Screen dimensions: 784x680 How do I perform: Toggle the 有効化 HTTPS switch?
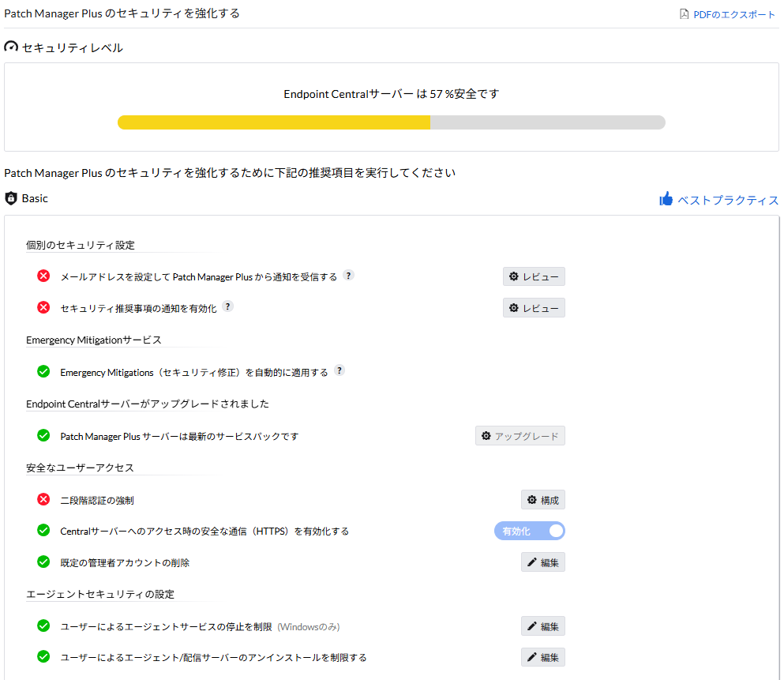530,531
